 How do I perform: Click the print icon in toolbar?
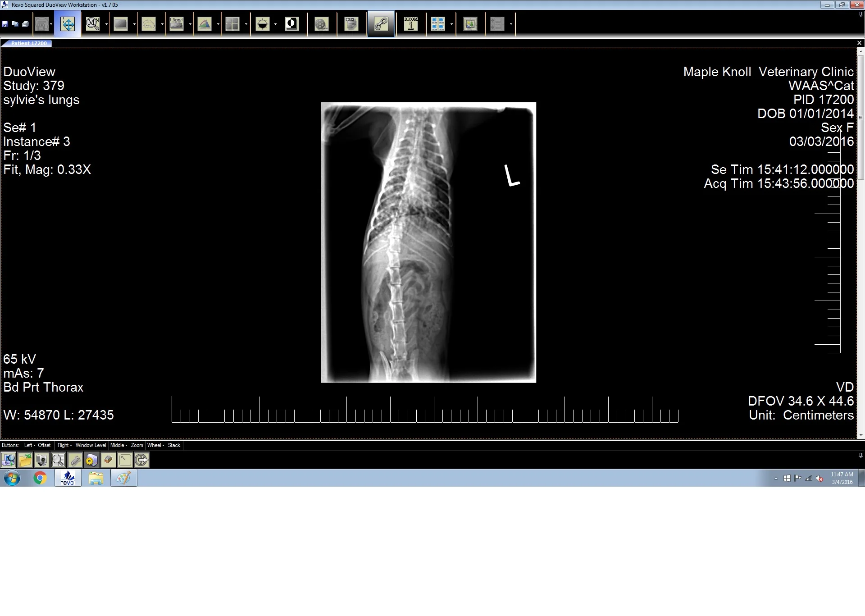click(25, 24)
